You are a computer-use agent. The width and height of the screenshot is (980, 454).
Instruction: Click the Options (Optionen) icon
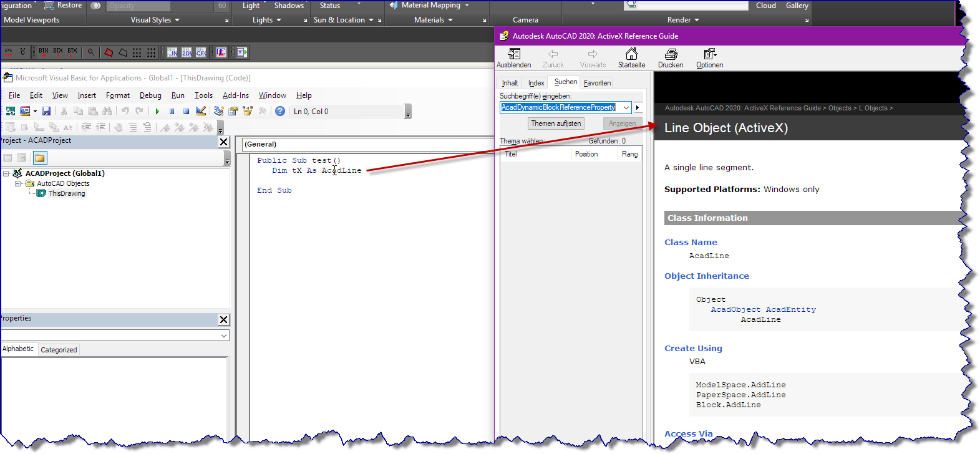(710, 58)
